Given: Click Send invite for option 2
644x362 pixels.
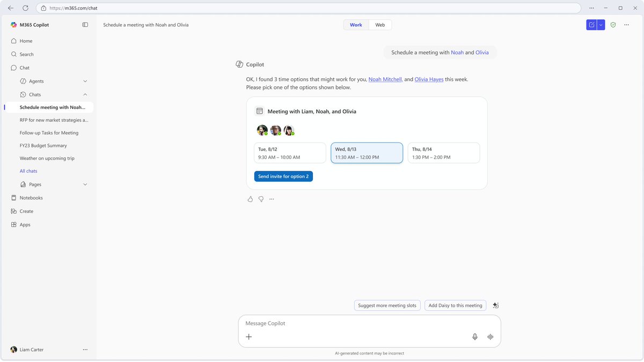Looking at the screenshot, I should [x=283, y=176].
